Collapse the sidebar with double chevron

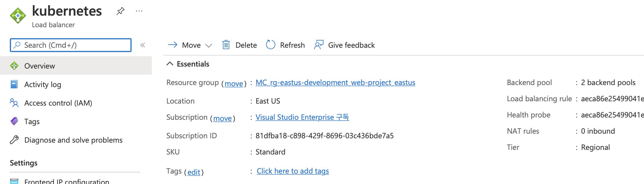(x=143, y=45)
